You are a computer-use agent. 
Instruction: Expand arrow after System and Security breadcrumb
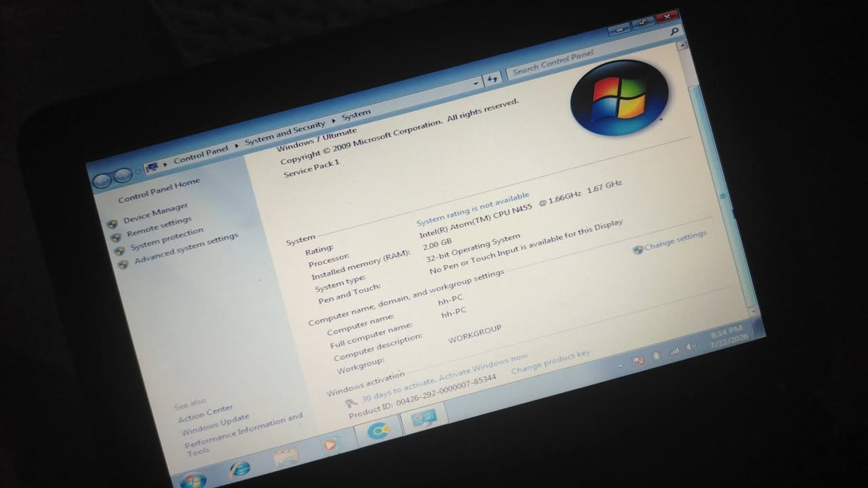(334, 121)
